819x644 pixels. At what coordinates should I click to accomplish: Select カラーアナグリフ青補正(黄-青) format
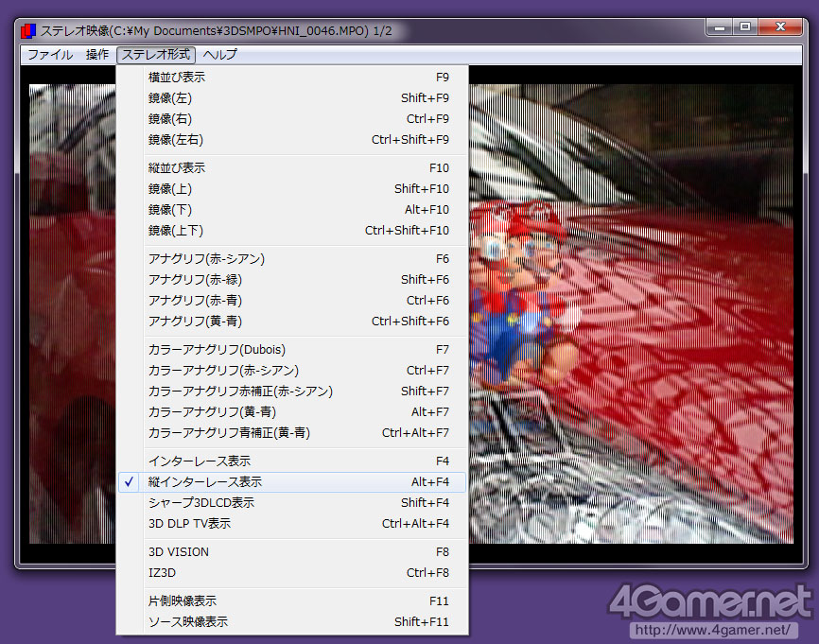[x=292, y=432]
